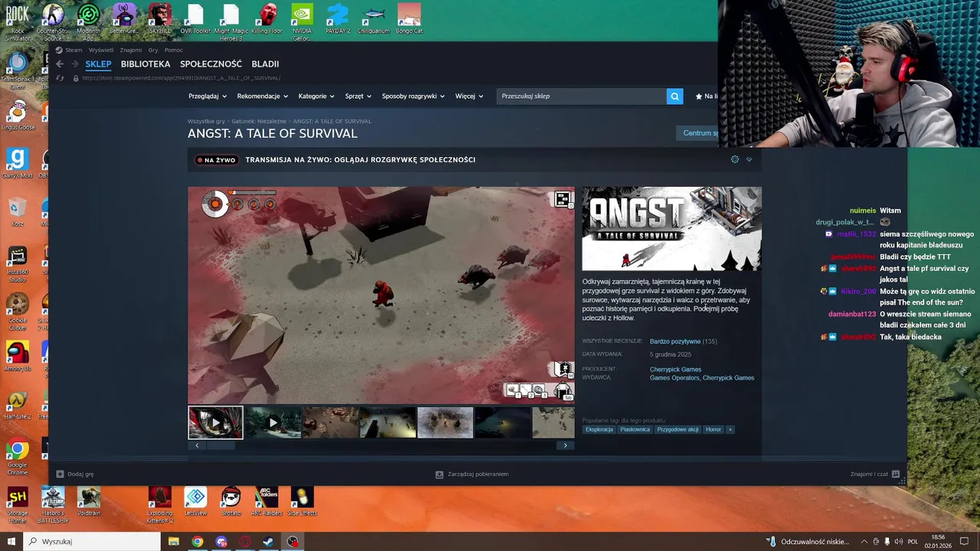Switch to the BIBLIOTEKA tab

[145, 64]
